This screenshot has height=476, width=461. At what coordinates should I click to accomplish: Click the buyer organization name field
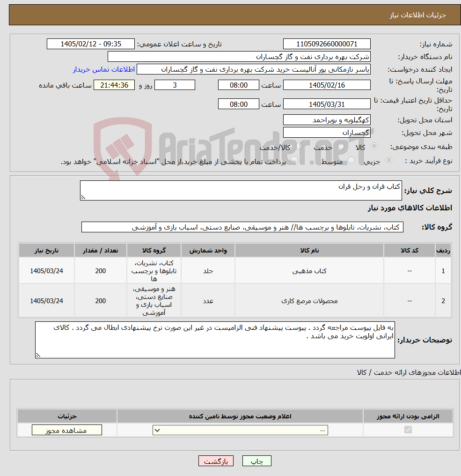tap(239, 57)
